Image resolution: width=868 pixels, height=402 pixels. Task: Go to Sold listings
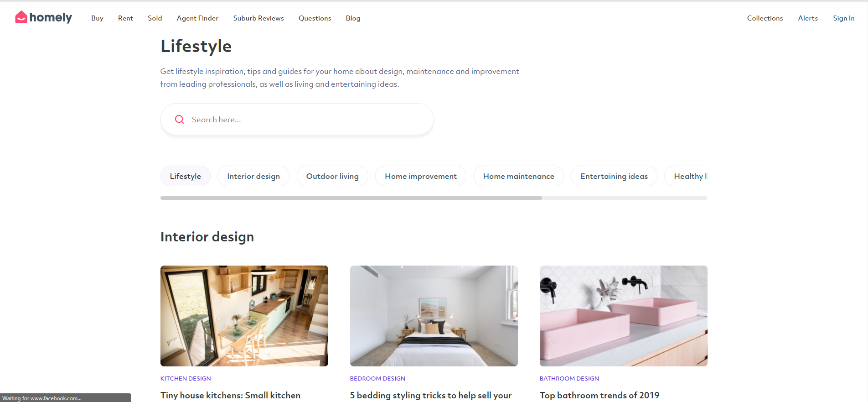[x=155, y=18]
